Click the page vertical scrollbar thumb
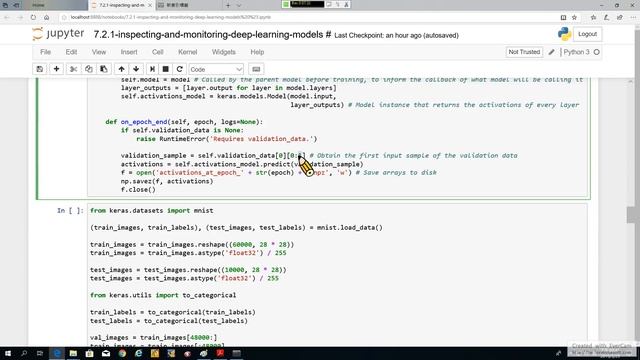 tap(632, 215)
